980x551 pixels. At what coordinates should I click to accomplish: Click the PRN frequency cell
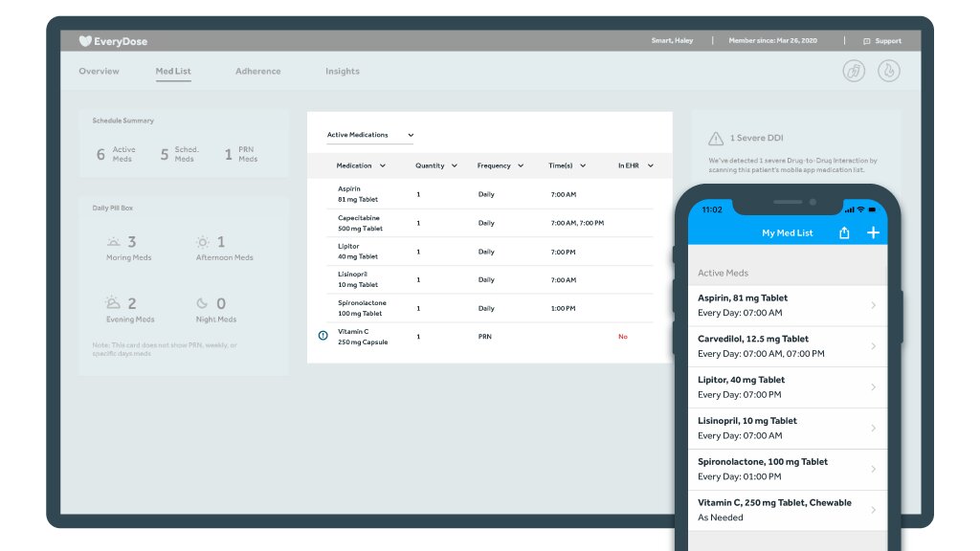(485, 337)
